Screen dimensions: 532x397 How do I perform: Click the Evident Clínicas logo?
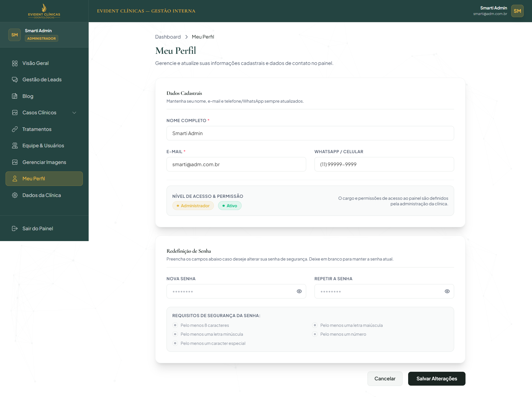click(x=44, y=11)
